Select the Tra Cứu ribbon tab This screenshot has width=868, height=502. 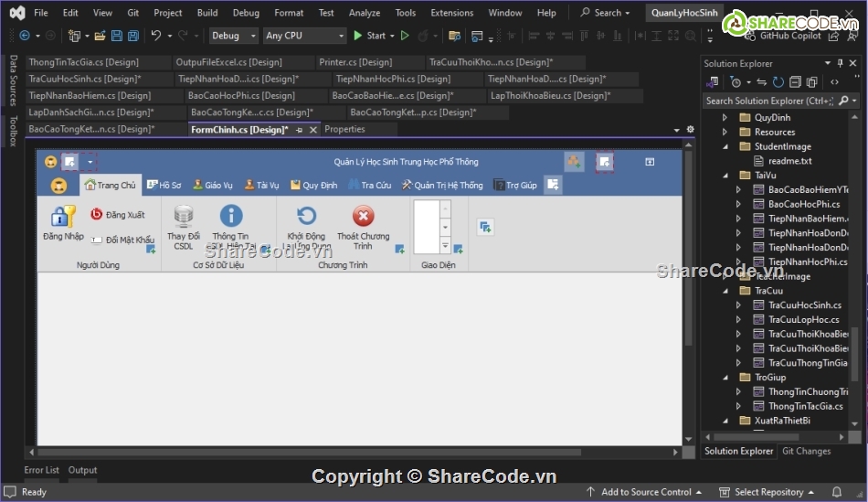pos(370,185)
